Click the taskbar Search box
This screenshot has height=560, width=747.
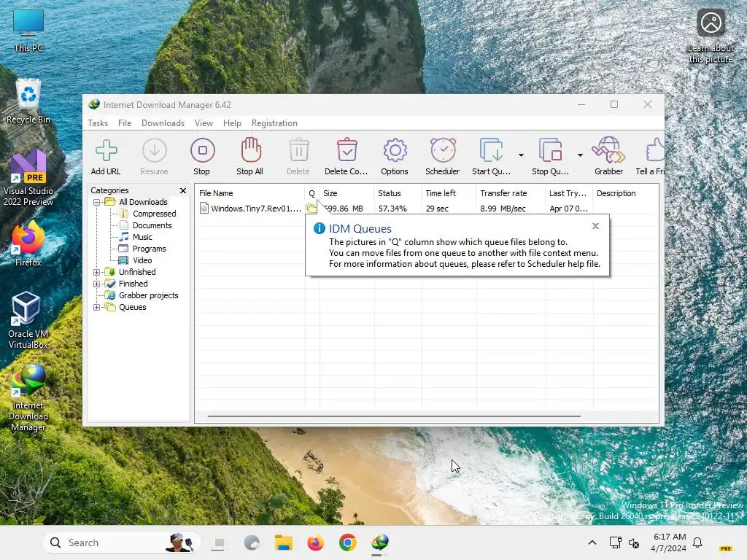coord(122,542)
